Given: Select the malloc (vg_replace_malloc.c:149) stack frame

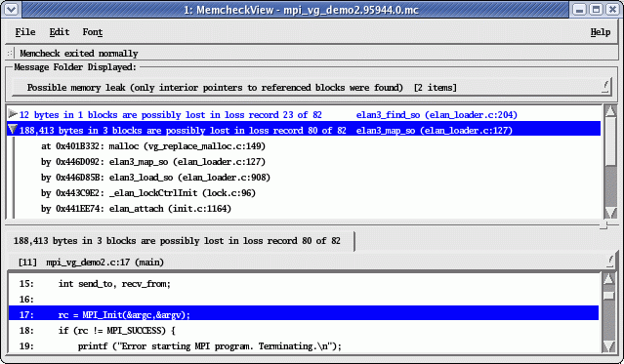Looking at the screenshot, I should click(153, 146).
